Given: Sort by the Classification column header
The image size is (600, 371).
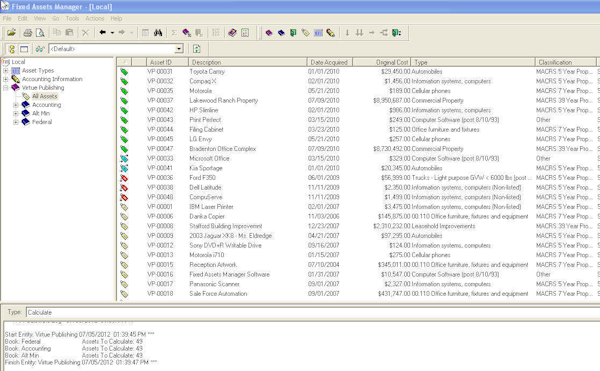Looking at the screenshot, I should (566, 62).
